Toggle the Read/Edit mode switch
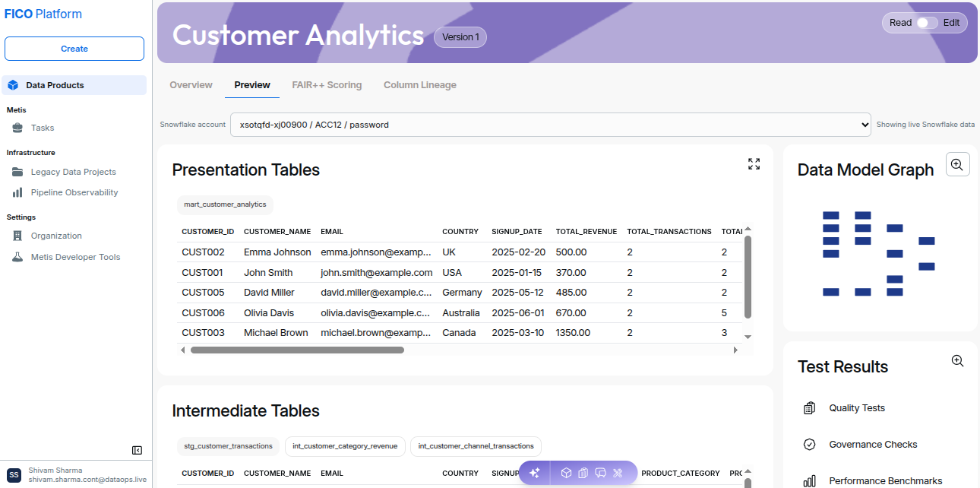This screenshot has height=488, width=980. click(927, 23)
